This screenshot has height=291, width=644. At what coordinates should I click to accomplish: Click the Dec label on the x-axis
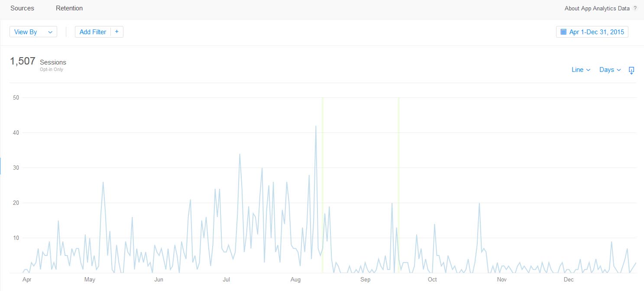click(569, 280)
